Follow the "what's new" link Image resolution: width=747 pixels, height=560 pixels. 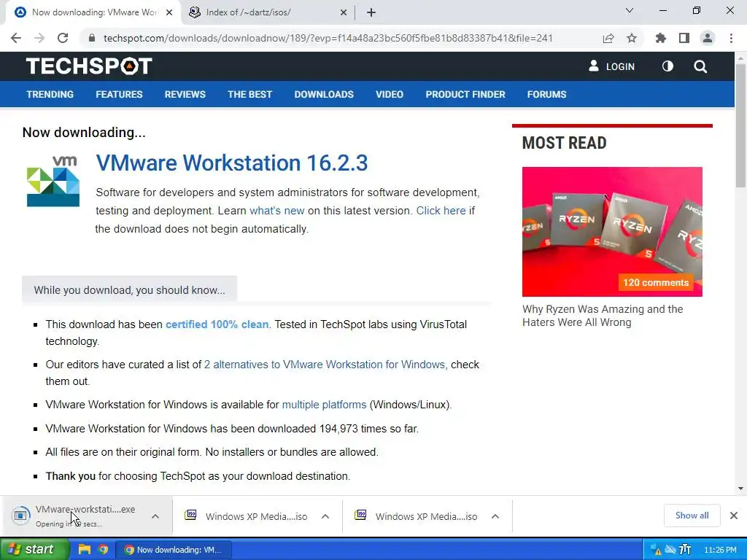click(276, 211)
